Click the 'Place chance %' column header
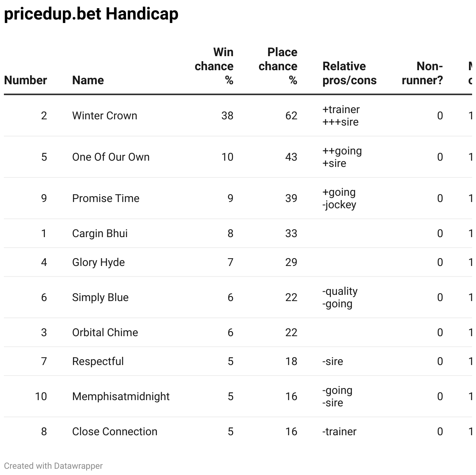The width and height of the screenshot is (476, 475). point(278,66)
